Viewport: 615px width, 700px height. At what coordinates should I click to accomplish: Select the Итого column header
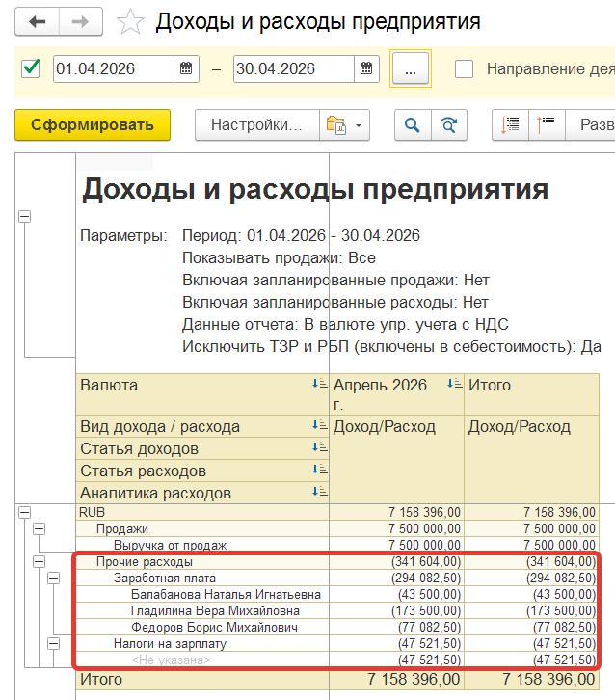pyautogui.click(x=531, y=394)
